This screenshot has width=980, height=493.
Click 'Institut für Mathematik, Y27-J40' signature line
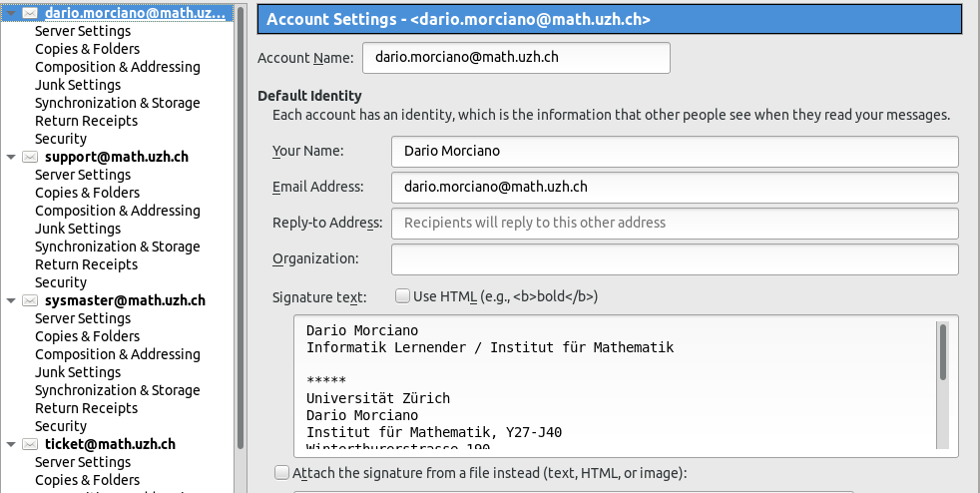(434, 432)
